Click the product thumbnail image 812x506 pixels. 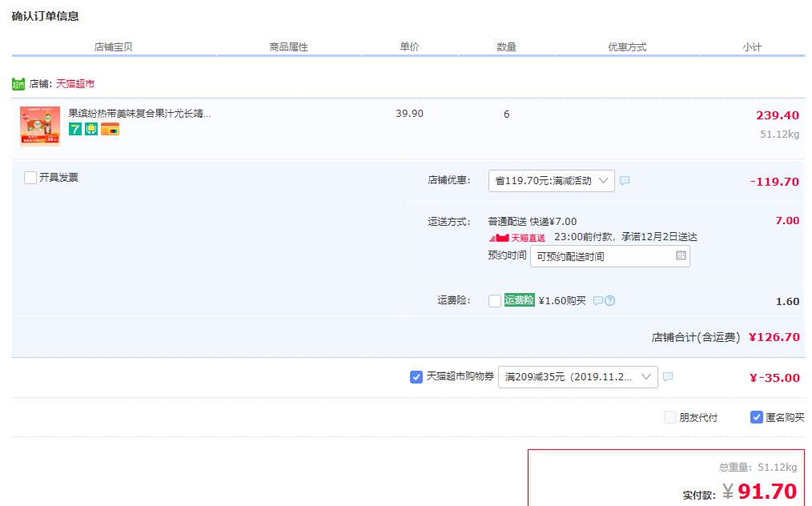click(40, 127)
